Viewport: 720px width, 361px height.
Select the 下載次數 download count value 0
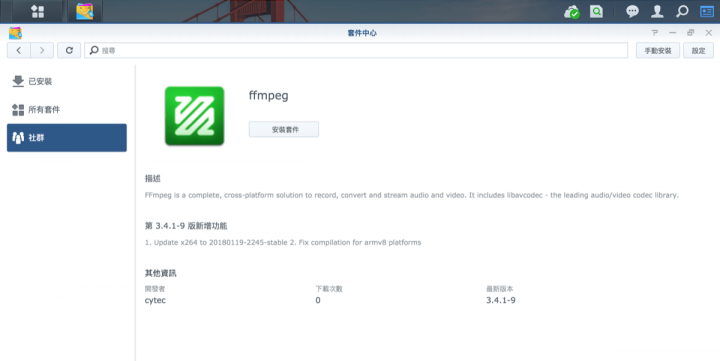click(318, 300)
